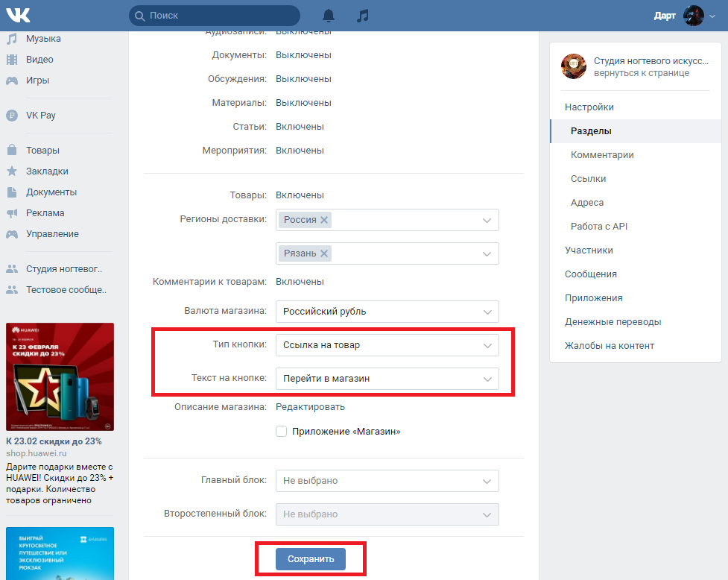Switch to Комментарии settings tab
The image size is (728, 580).
[x=602, y=155]
